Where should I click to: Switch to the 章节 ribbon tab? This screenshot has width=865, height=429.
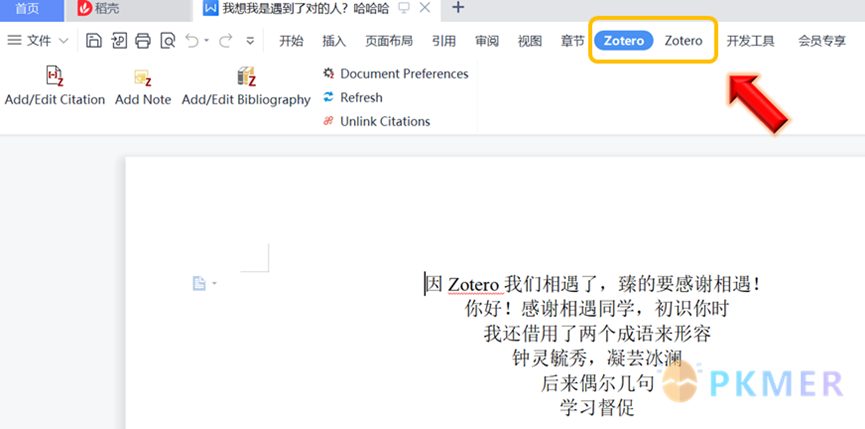coord(573,41)
